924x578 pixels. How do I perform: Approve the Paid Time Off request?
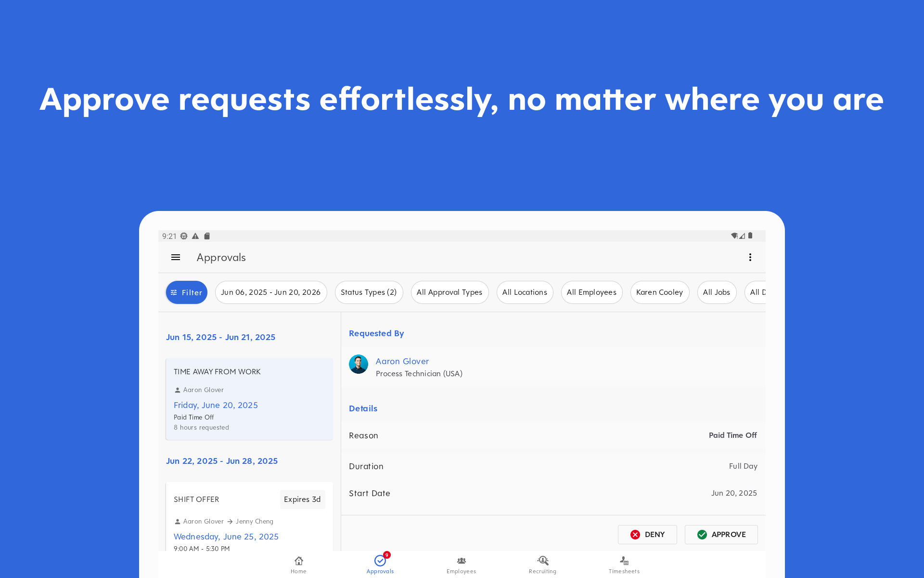721,535
